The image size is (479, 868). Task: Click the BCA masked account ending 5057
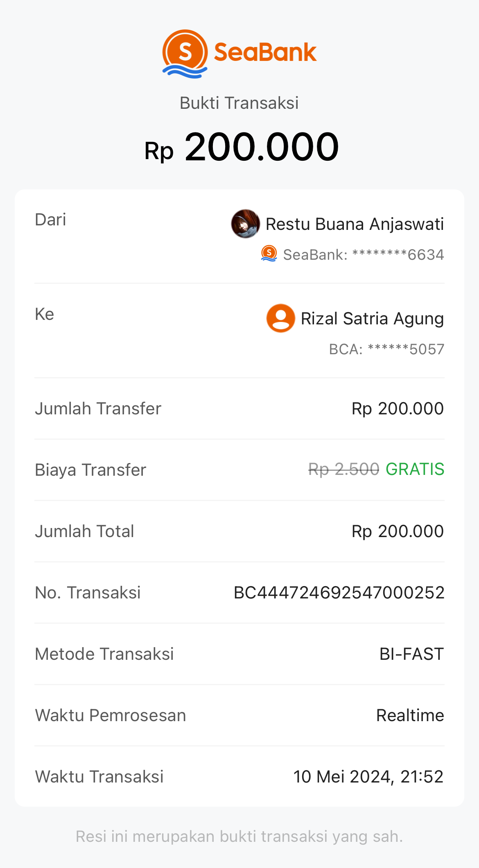tap(386, 349)
